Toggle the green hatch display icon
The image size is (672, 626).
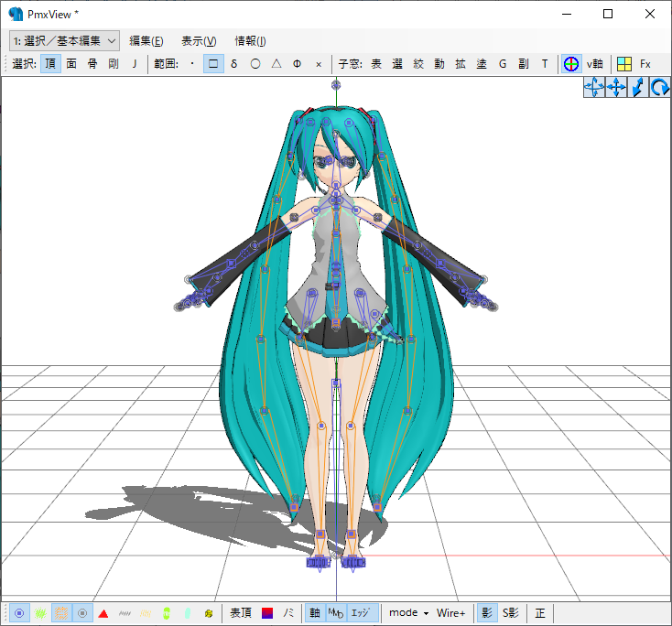[40, 613]
